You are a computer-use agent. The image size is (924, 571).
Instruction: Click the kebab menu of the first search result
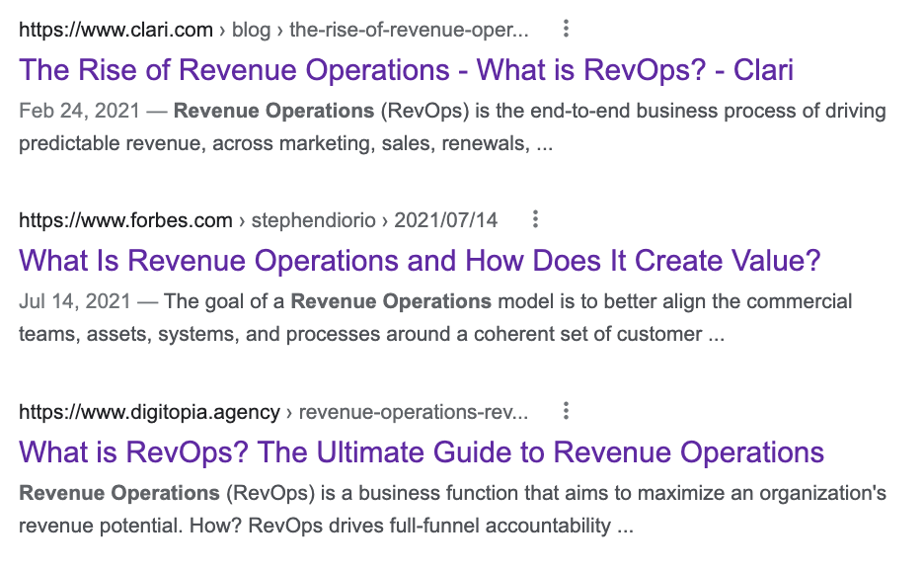[565, 29]
